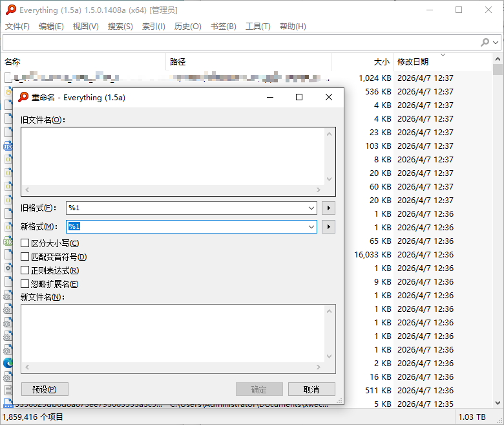This screenshot has height=425, width=504.
Task: Click the 16 KB file size cell
Action: coord(380,377)
